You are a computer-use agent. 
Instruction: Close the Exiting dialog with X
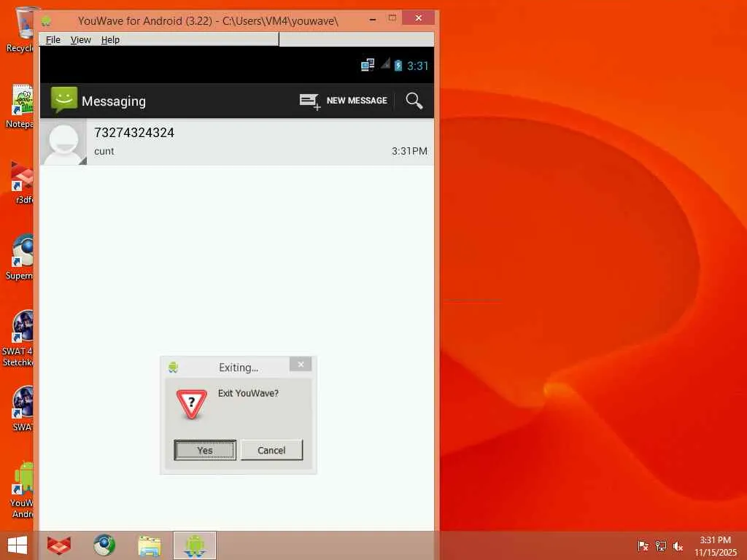[x=301, y=365]
